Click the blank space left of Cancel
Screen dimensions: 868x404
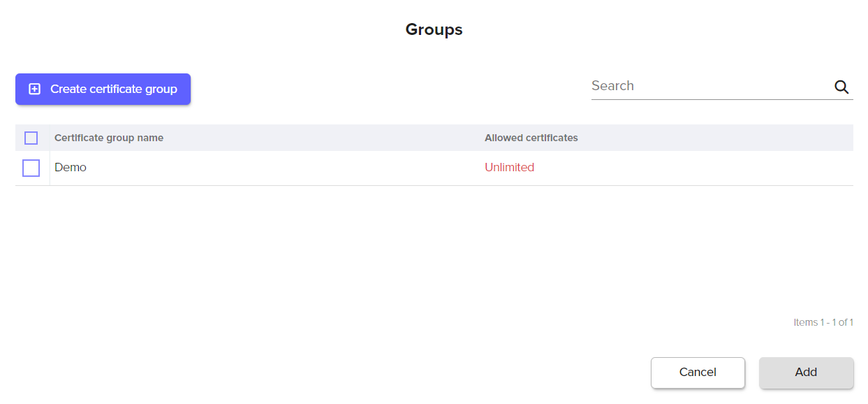(419, 373)
